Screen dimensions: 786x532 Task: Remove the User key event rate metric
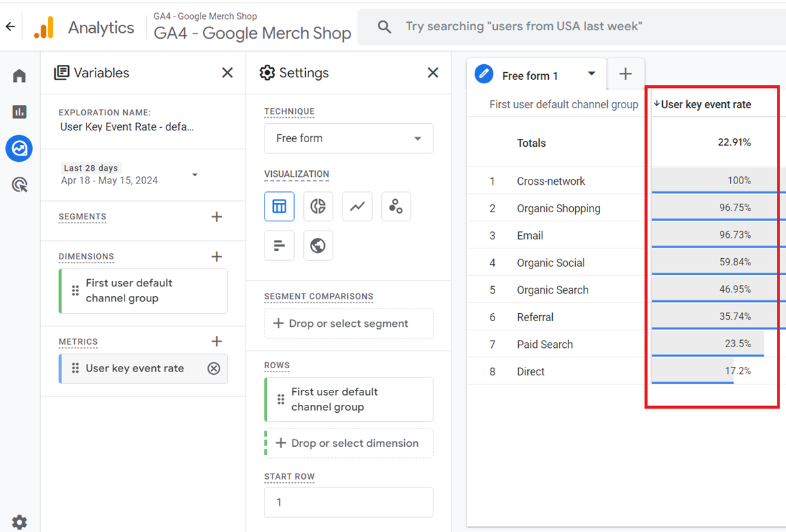214,369
